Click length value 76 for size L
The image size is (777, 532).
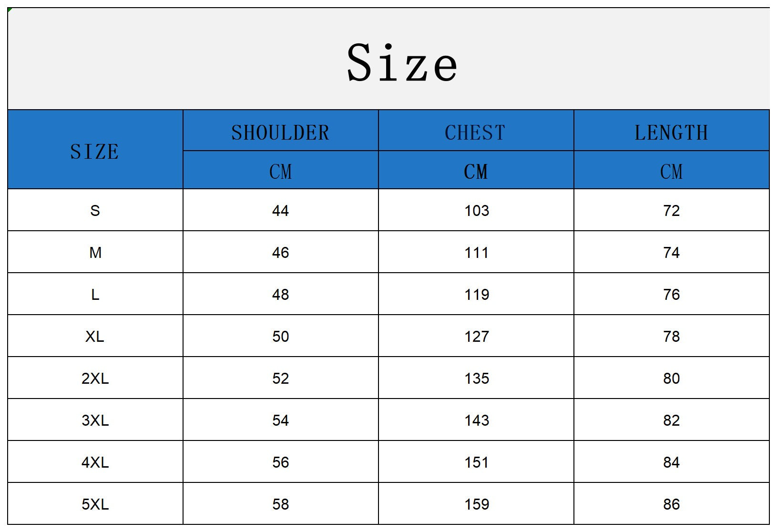(x=671, y=294)
